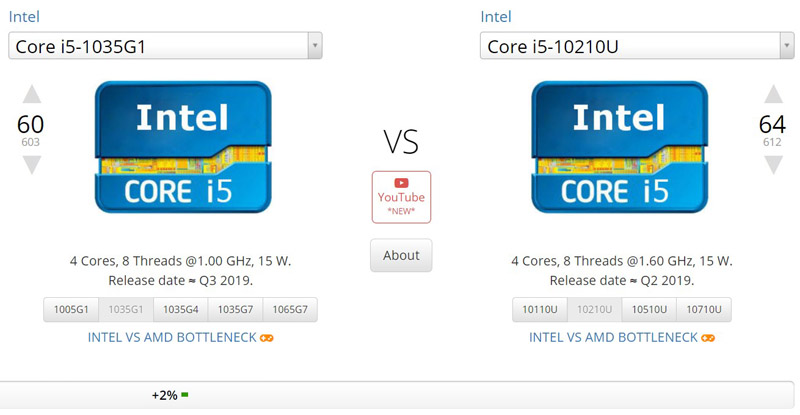
Task: Click the Intel brand link above Core i5-1035G1
Action: pos(24,17)
